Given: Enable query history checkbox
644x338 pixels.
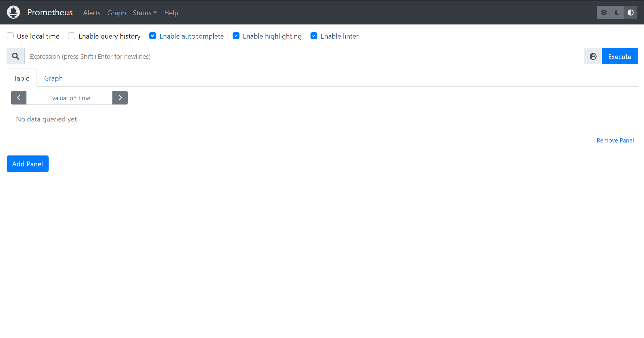Looking at the screenshot, I should pyautogui.click(x=72, y=36).
